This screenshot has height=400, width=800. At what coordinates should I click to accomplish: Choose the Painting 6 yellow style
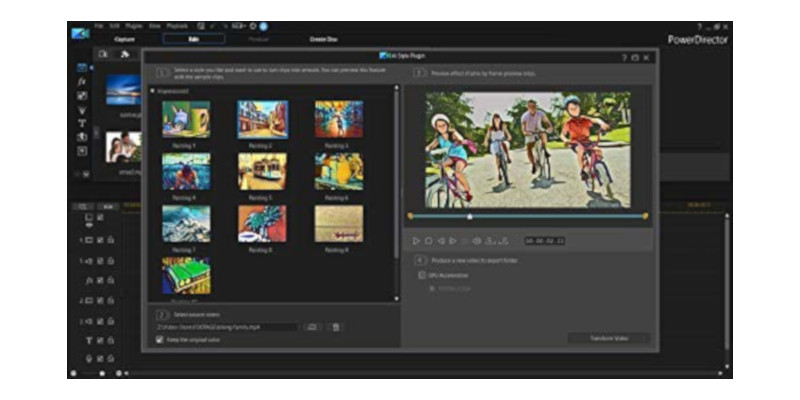339,171
